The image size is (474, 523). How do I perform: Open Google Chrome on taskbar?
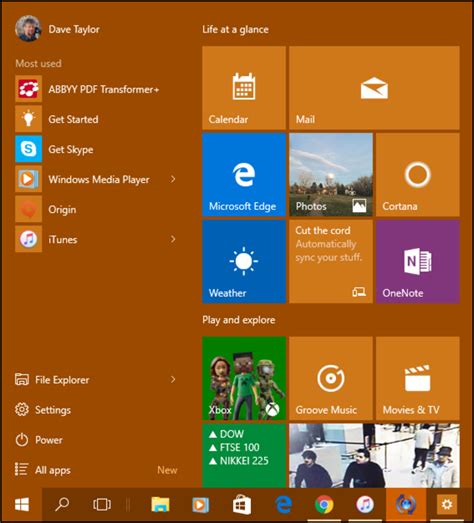(x=324, y=505)
